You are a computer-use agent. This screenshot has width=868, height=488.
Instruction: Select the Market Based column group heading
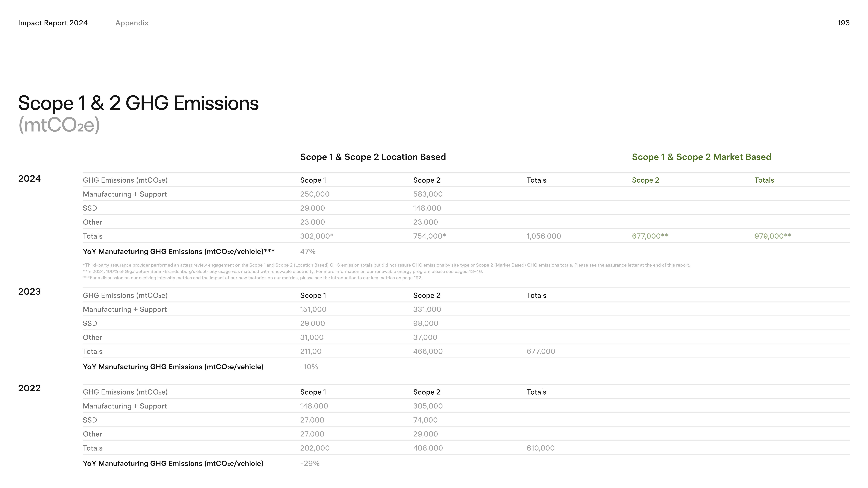701,157
